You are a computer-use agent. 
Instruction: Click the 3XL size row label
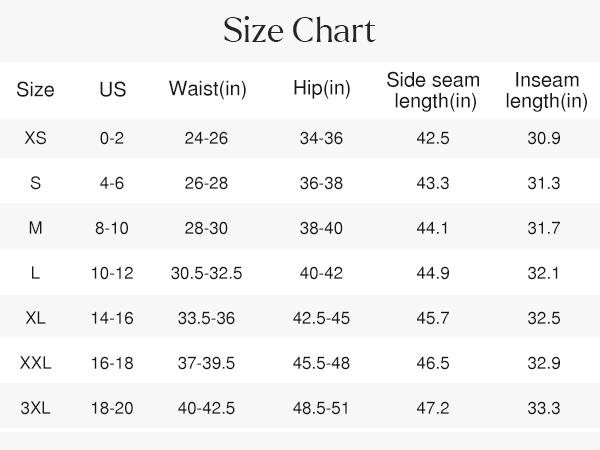point(35,408)
